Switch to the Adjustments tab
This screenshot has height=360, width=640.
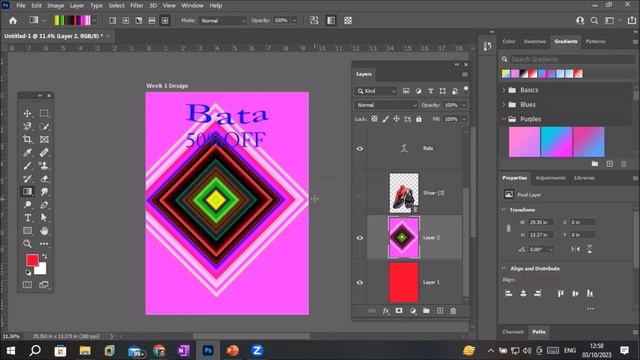point(550,178)
